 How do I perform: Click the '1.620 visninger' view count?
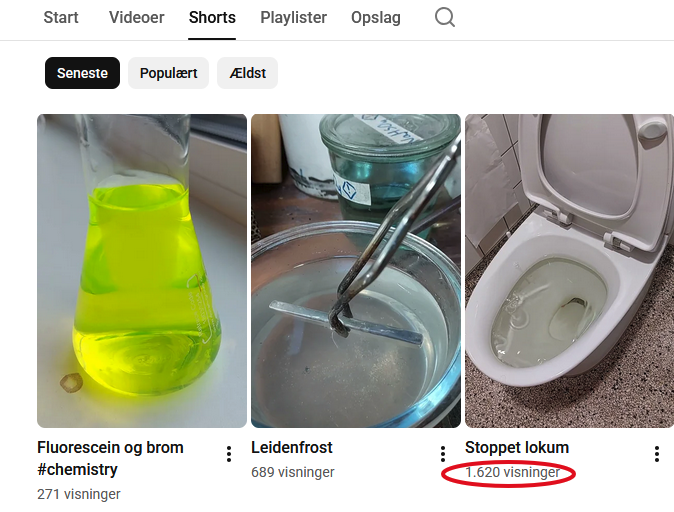[512, 472]
